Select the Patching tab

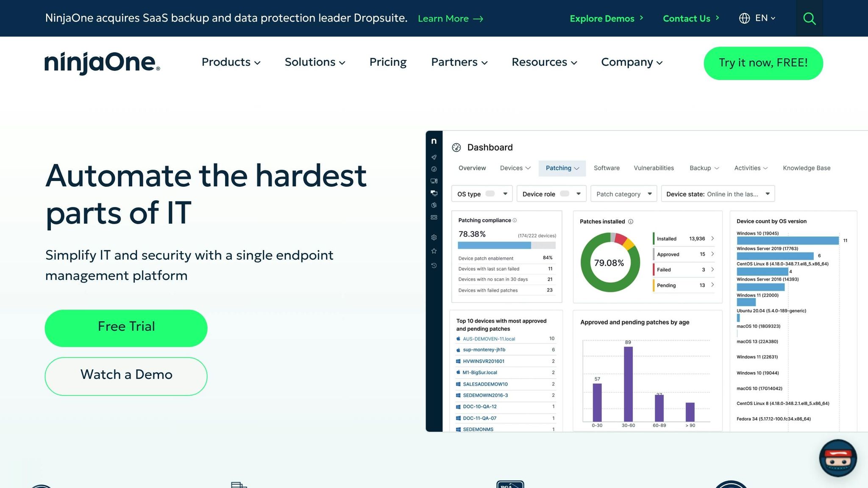click(562, 168)
